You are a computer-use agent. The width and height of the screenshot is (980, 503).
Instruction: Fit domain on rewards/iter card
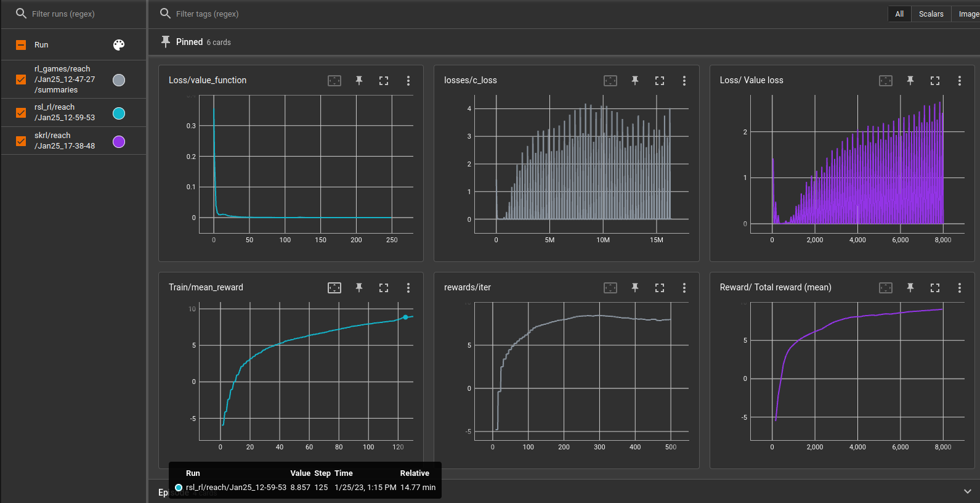click(610, 288)
